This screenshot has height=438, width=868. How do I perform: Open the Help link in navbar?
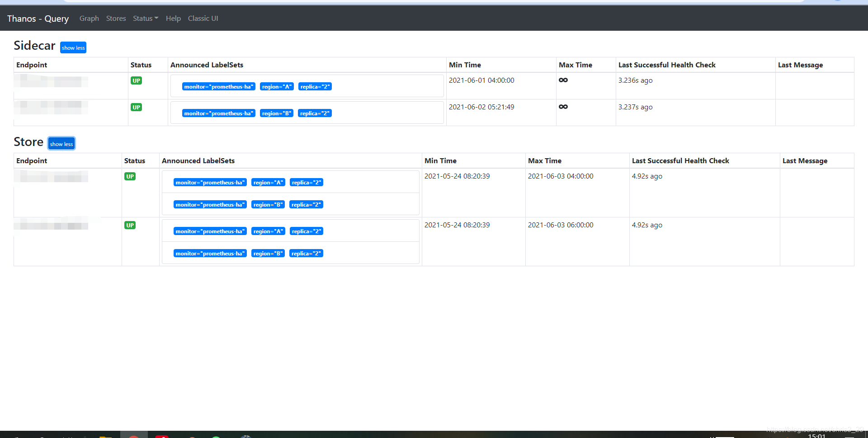click(x=173, y=19)
